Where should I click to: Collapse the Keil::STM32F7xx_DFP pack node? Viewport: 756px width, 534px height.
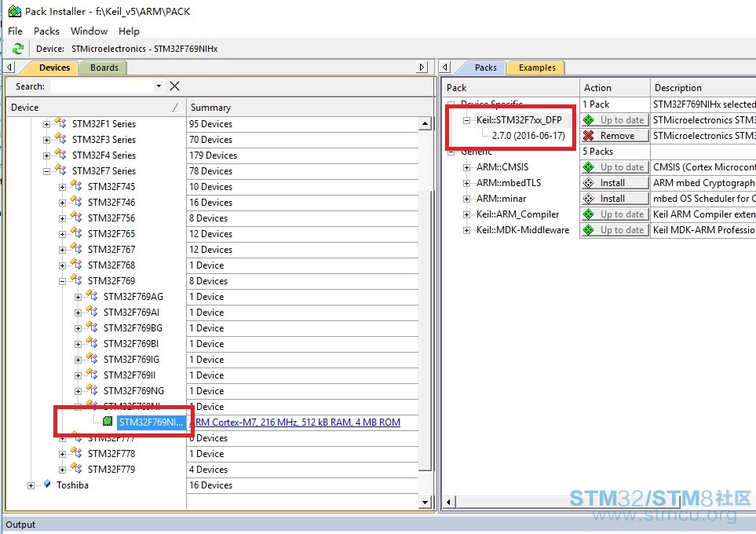pos(467,121)
